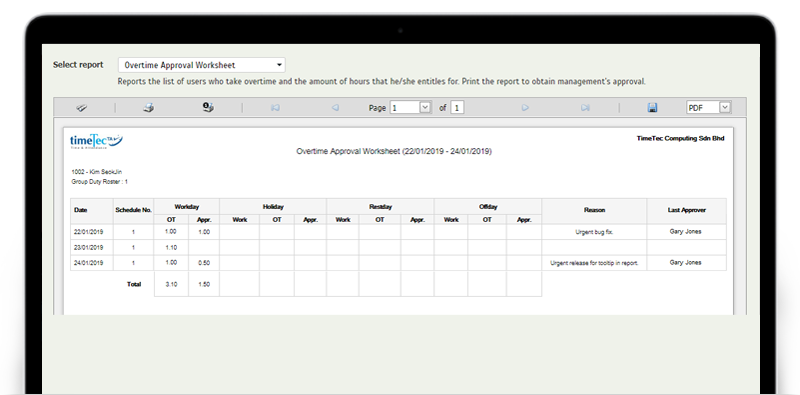Go to the previous page
The width and height of the screenshot is (800, 395).
pyautogui.click(x=335, y=108)
